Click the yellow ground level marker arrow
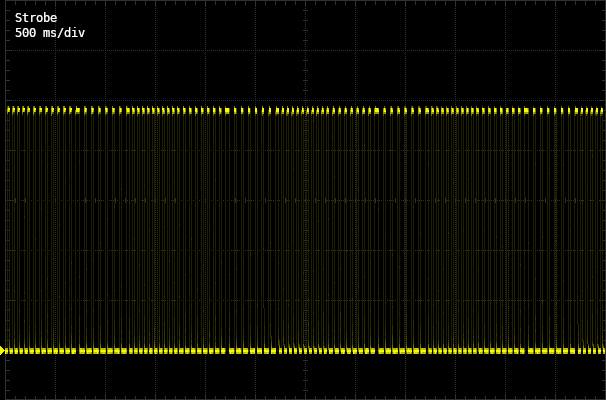The image size is (606, 400). [2, 351]
